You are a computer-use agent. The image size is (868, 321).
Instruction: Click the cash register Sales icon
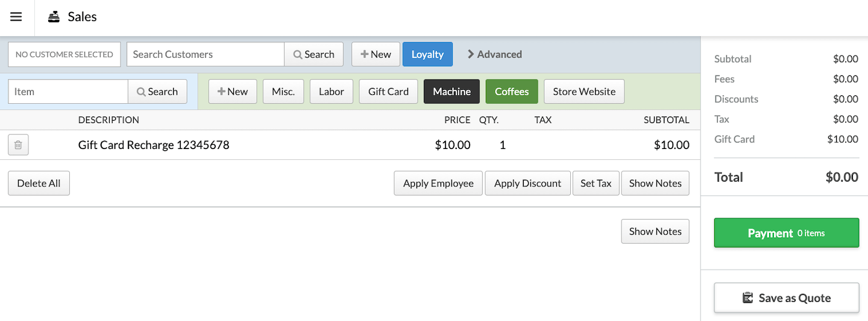coord(54,17)
